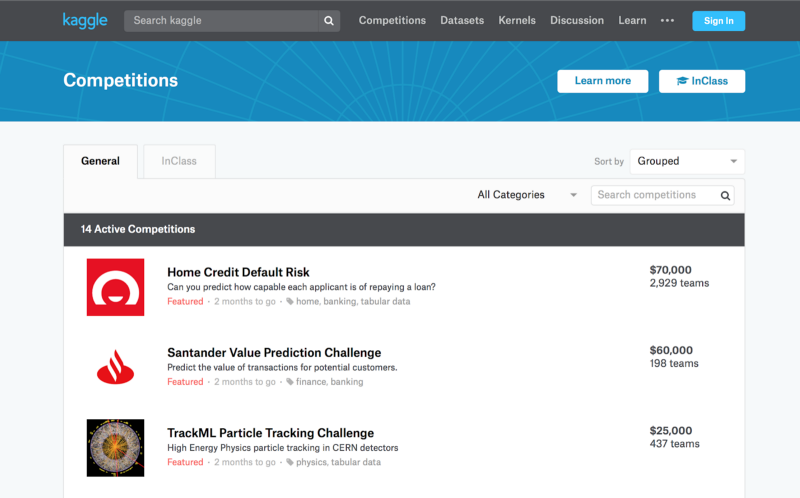Click the 437 teams count
Viewport: 800px width, 498px height.
pos(674,444)
